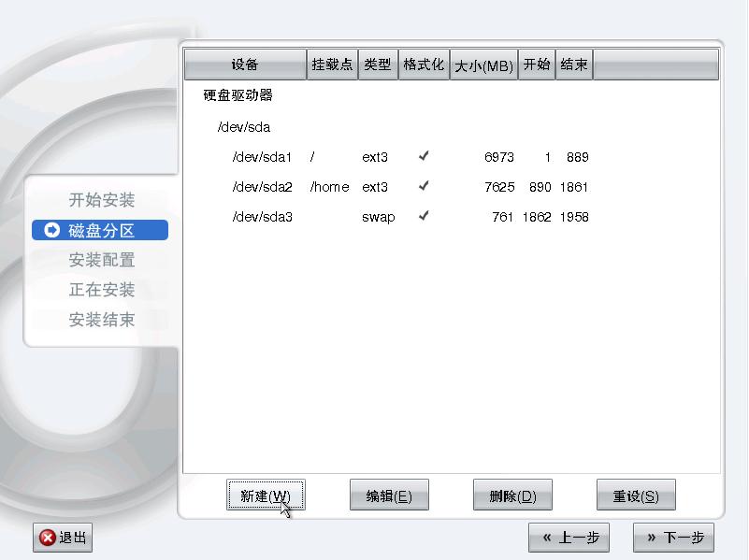The image size is (749, 560).
Task: Click the /home mount point cell
Action: 329,187
